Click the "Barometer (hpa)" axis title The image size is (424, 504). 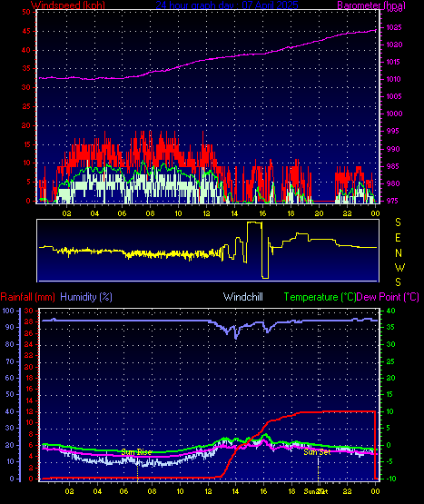pyautogui.click(x=371, y=5)
